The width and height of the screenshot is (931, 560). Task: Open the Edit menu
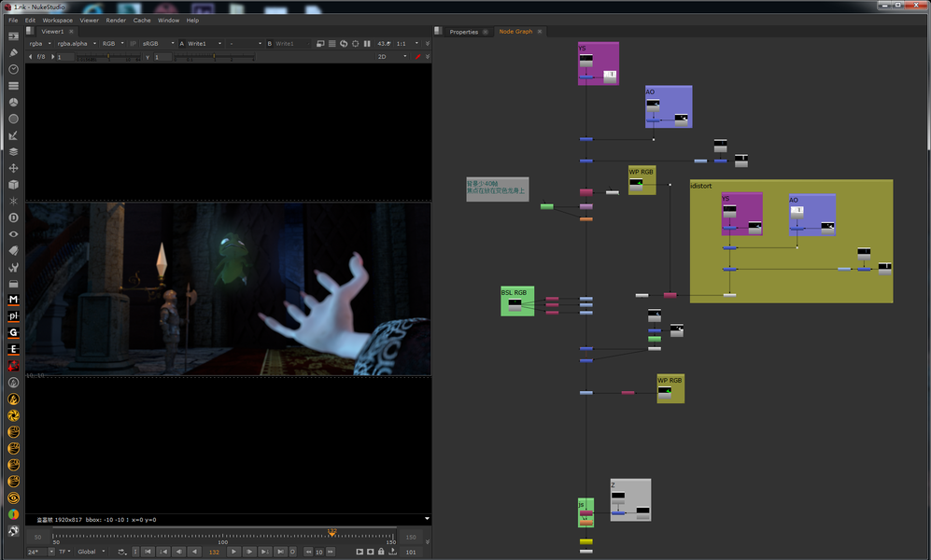[30, 21]
